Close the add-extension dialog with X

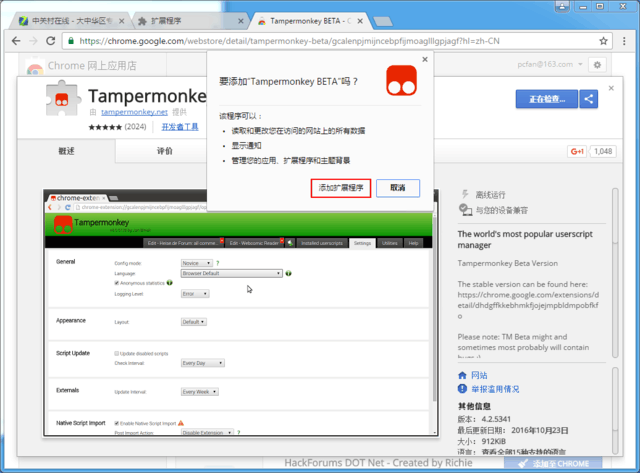(x=425, y=60)
